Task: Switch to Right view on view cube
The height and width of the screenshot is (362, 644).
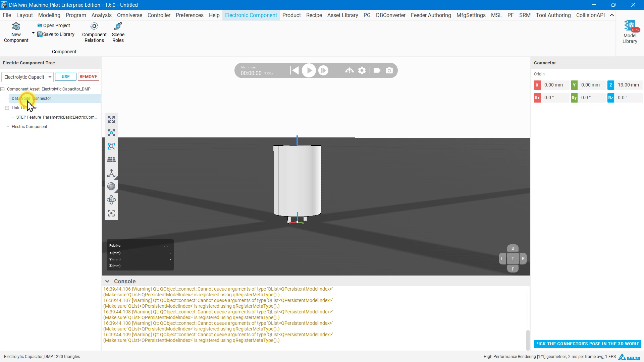Action: tap(523, 259)
